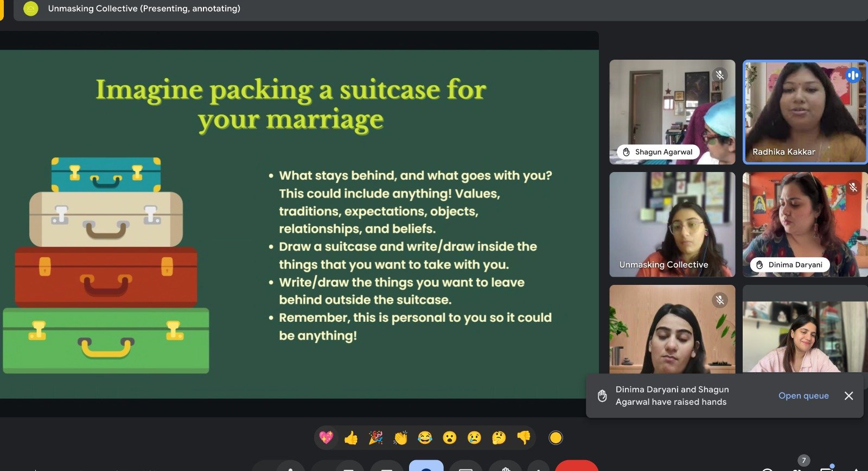Send the thinking face reaction
Image resolution: width=868 pixels, height=471 pixels.
click(x=499, y=437)
